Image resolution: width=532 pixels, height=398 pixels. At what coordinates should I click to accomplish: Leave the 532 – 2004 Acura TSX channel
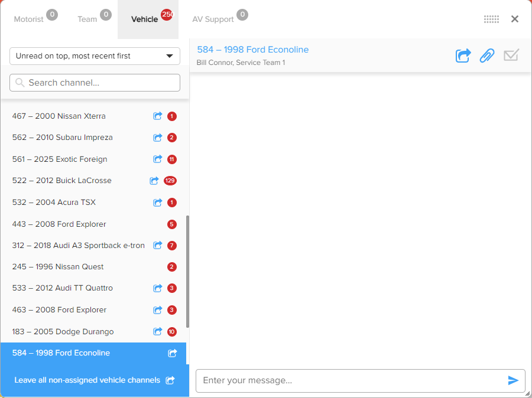click(157, 203)
